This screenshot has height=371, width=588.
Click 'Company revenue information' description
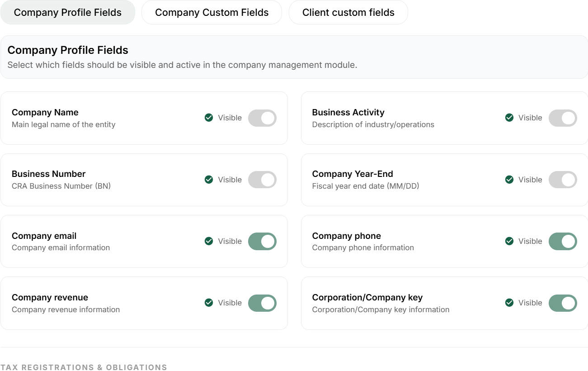coord(66,309)
